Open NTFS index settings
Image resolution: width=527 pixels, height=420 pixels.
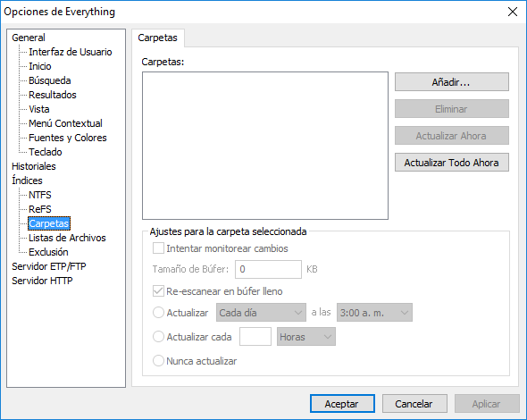(40, 195)
